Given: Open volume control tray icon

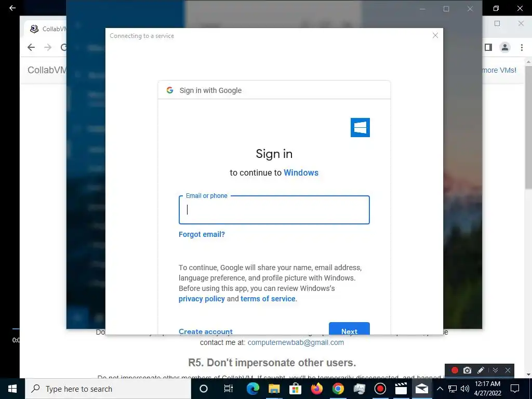Looking at the screenshot, I should point(465,389).
